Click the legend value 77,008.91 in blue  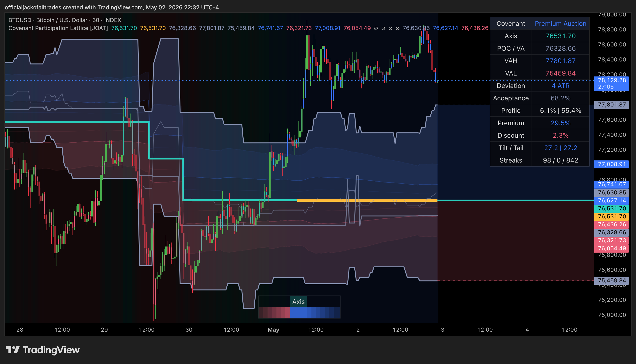(x=328, y=28)
